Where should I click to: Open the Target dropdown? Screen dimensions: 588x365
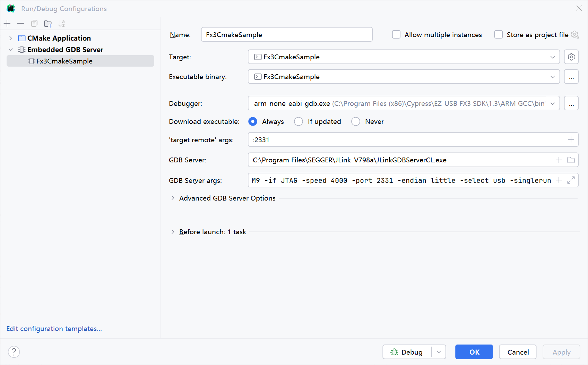pos(553,57)
